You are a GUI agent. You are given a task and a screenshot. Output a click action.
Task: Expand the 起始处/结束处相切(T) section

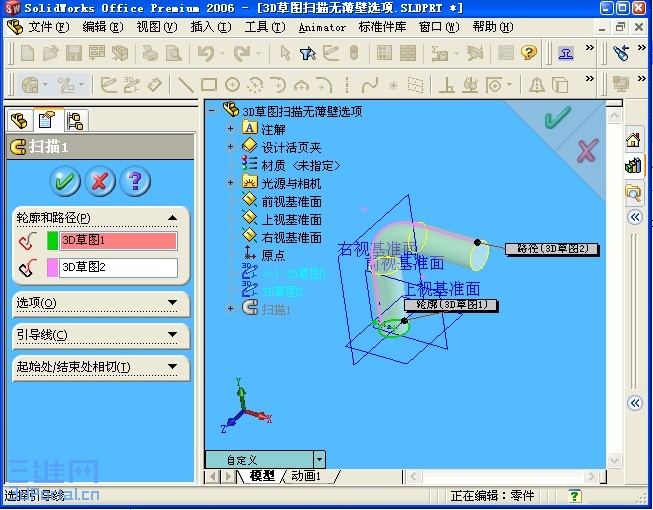[x=172, y=366]
